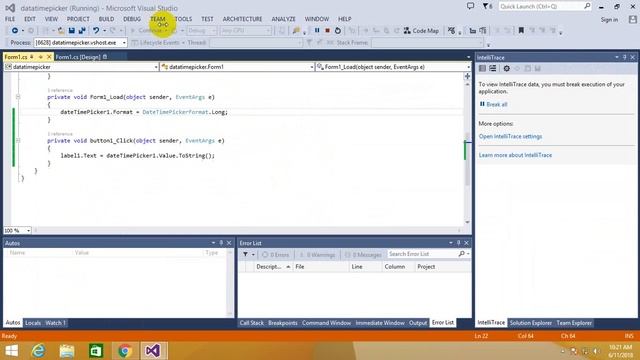This screenshot has height=360, width=640.
Task: Click the code editor horizontal scrollbar
Action: tap(248, 231)
